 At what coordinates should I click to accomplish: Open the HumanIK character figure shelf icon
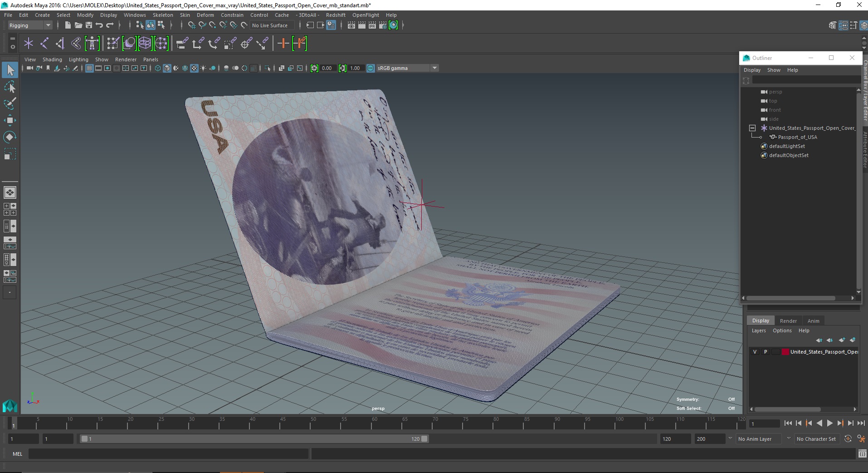click(x=92, y=44)
